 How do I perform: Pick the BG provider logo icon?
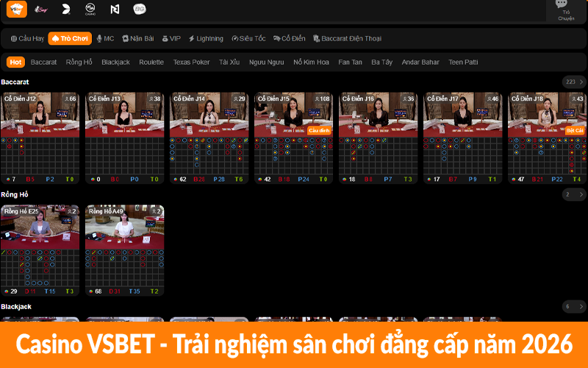click(x=140, y=9)
